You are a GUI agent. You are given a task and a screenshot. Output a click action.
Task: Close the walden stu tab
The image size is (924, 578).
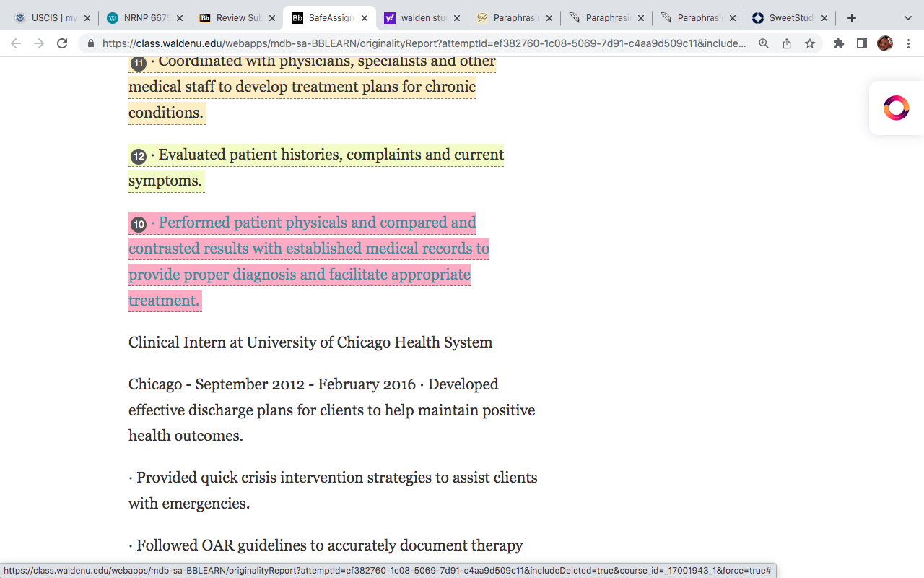pos(457,18)
